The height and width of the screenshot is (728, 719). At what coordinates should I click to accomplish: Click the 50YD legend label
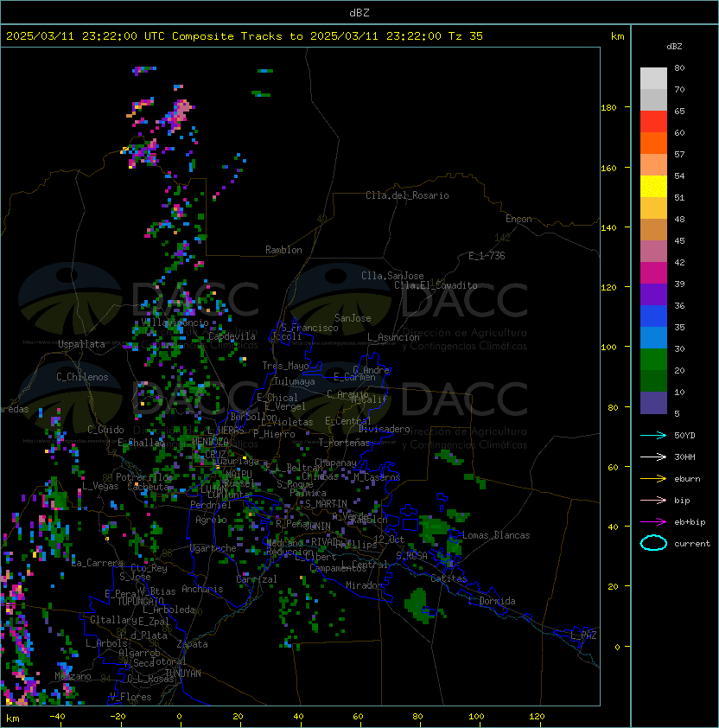684,435
